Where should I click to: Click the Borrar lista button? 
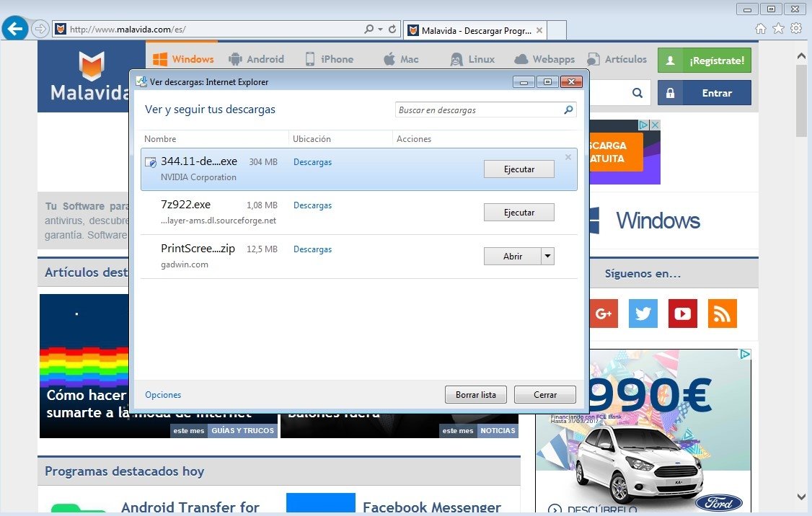click(476, 395)
